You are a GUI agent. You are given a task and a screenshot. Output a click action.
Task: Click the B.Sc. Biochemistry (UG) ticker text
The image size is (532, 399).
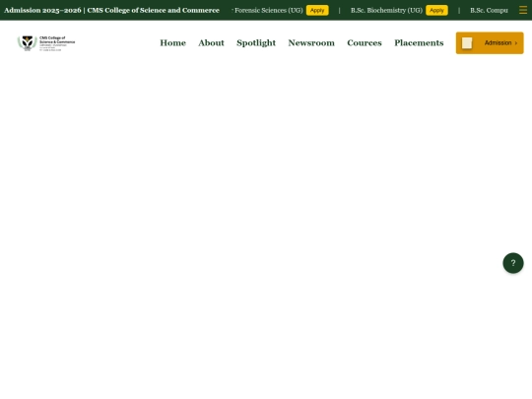tap(386, 10)
